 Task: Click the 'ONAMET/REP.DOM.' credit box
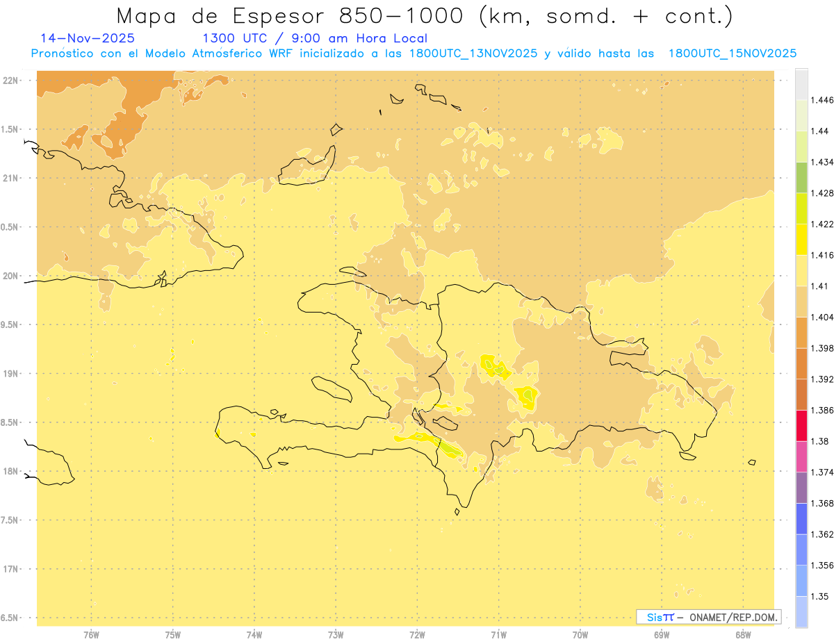point(708,617)
